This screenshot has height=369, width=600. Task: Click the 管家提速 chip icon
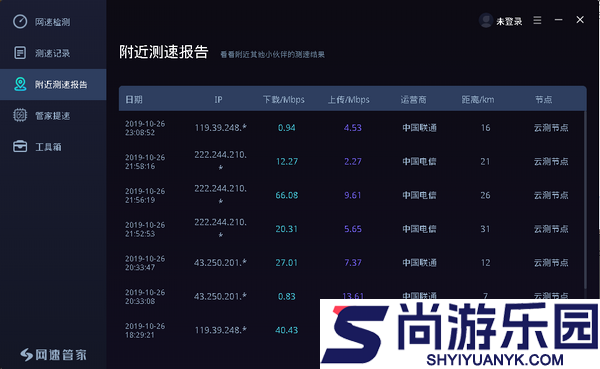tap(20, 115)
